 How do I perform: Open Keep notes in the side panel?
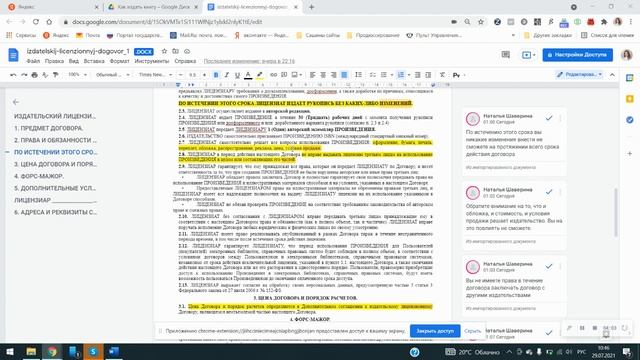(x=630, y=99)
